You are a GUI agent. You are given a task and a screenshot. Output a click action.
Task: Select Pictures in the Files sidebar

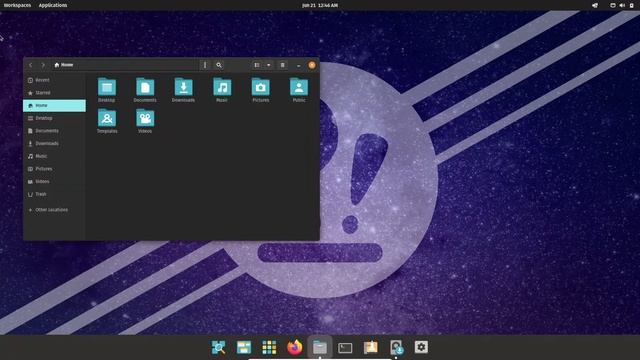[55, 169]
